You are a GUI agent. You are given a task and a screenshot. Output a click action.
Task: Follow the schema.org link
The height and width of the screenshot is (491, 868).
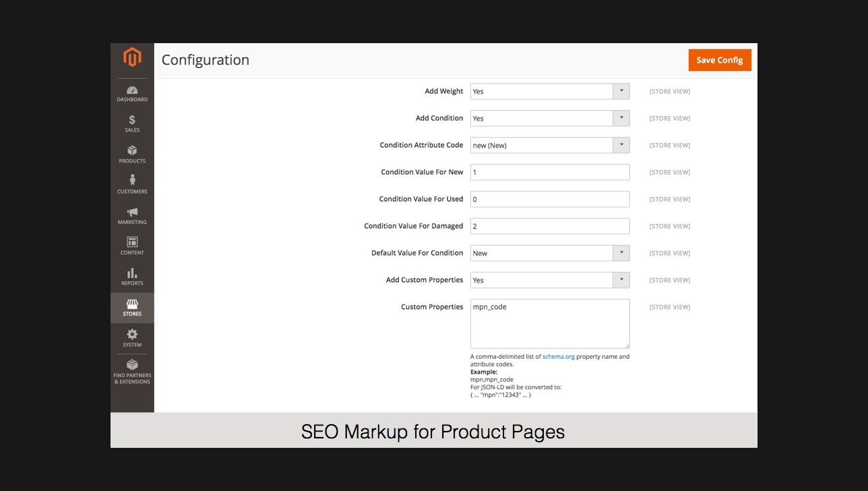pyautogui.click(x=558, y=357)
